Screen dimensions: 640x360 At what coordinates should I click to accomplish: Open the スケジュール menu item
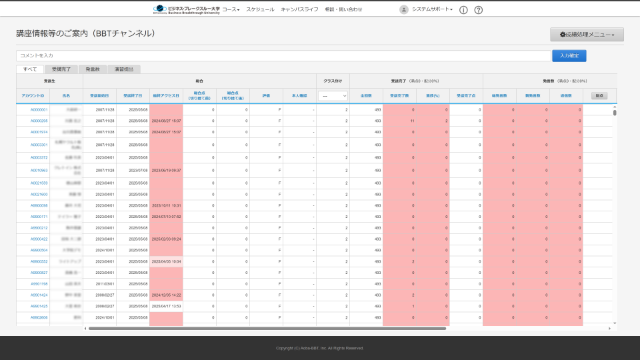[x=260, y=9]
